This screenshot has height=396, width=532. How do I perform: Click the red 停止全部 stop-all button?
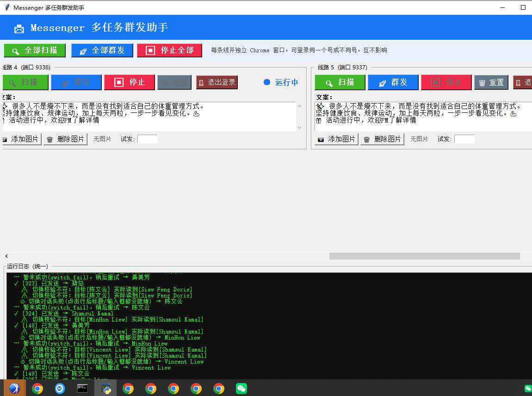169,50
